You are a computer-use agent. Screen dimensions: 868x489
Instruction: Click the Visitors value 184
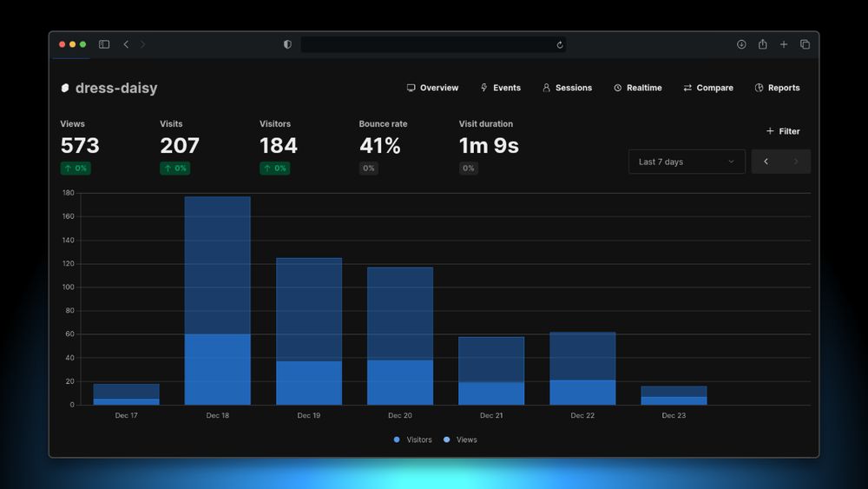pyautogui.click(x=279, y=146)
